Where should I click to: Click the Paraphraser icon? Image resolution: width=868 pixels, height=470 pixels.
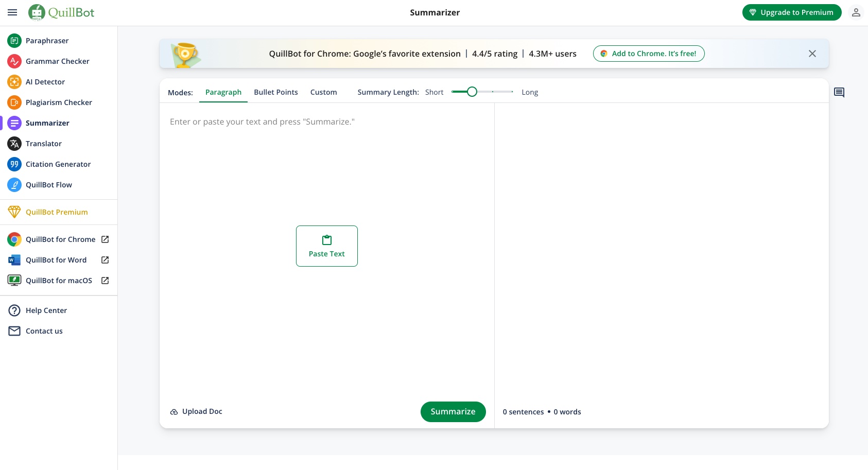(14, 41)
